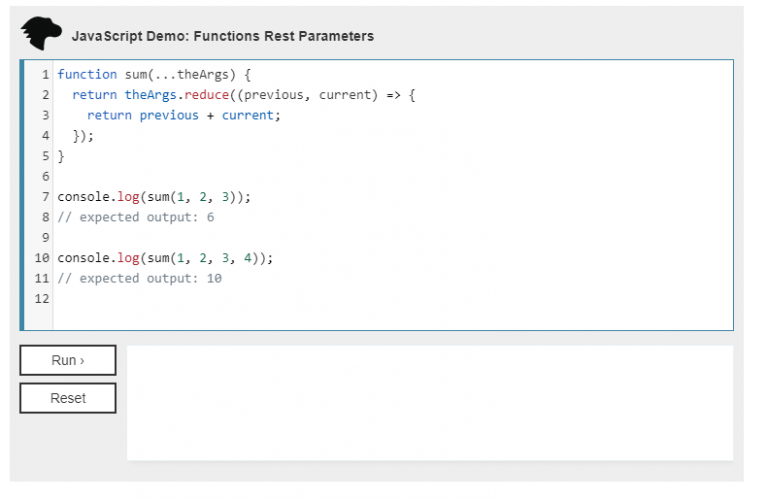768x500 pixels.
Task: Click the MDN dinosaur logo icon
Action: (41, 33)
